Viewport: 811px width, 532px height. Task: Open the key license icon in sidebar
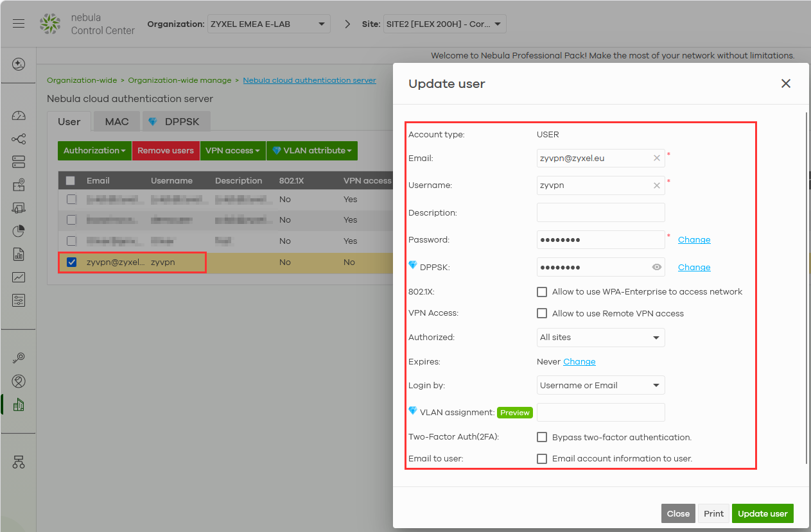[19, 358]
